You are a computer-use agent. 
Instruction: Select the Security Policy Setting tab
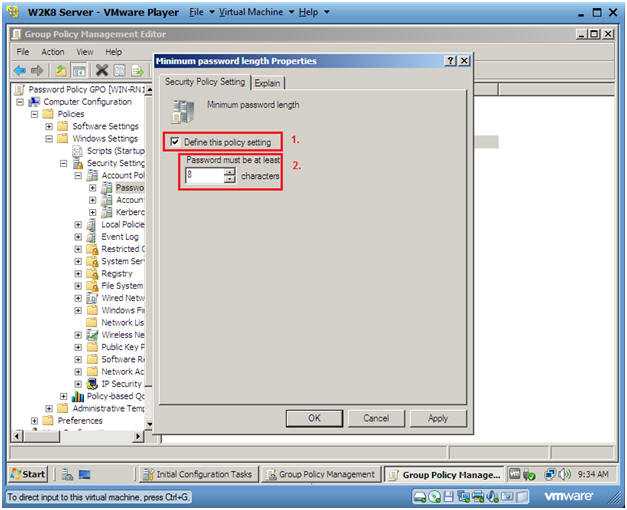[x=205, y=82]
